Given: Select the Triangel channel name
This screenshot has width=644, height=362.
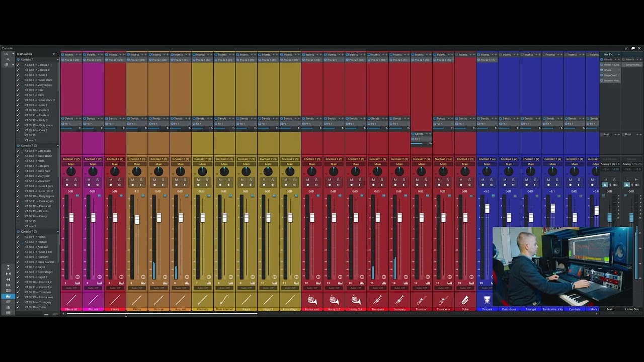Looking at the screenshot, I should (x=531, y=309).
